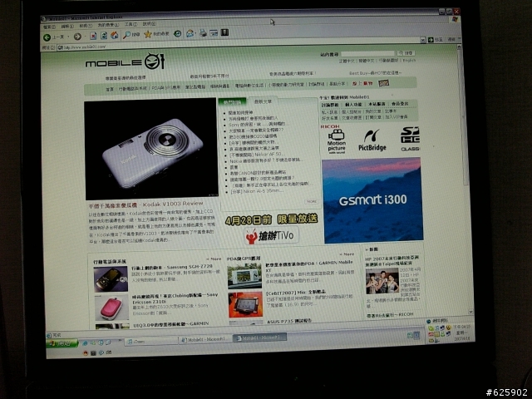Screen dimensions: 532x399
Task: Click the Windows Start button
Action: (x=62, y=343)
